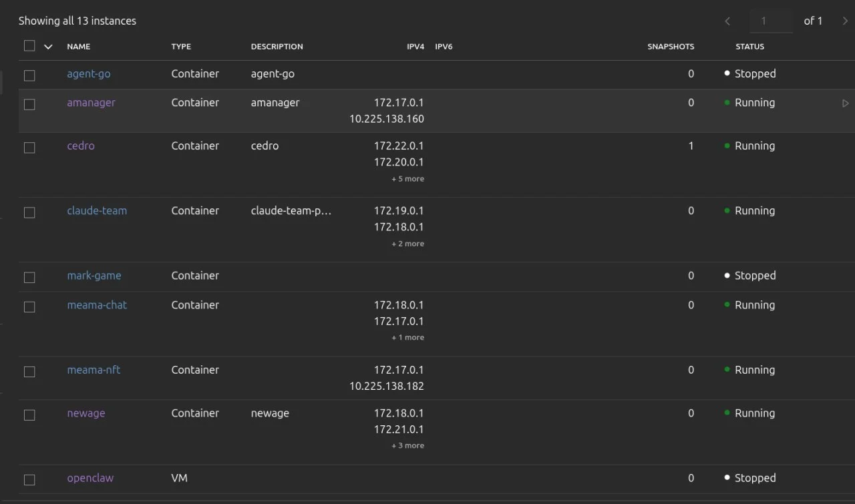Click the start icon on amanager row

click(x=845, y=103)
